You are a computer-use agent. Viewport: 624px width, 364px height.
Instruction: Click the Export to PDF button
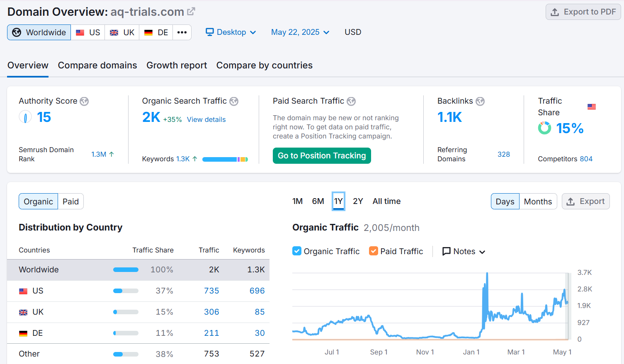click(583, 12)
